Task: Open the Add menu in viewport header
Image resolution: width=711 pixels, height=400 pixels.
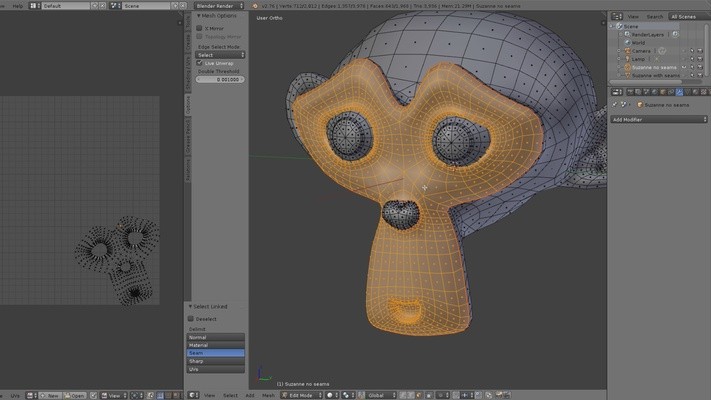Action: [250, 395]
